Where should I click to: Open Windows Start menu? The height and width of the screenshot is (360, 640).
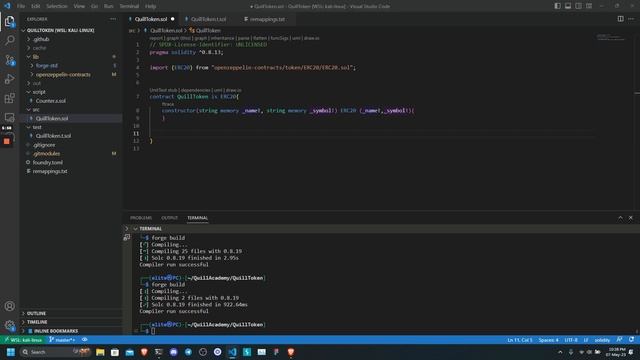tap(11, 352)
